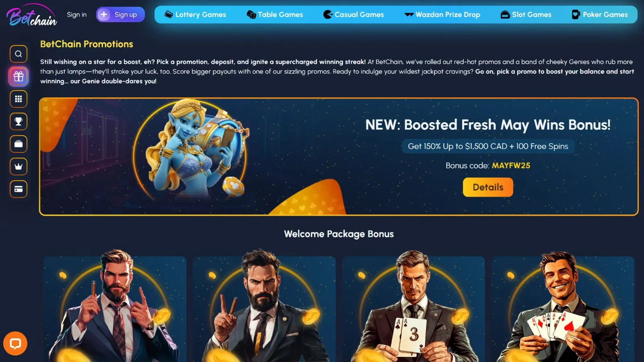
Task: Click the payment card sidebar icon
Action: (x=19, y=189)
